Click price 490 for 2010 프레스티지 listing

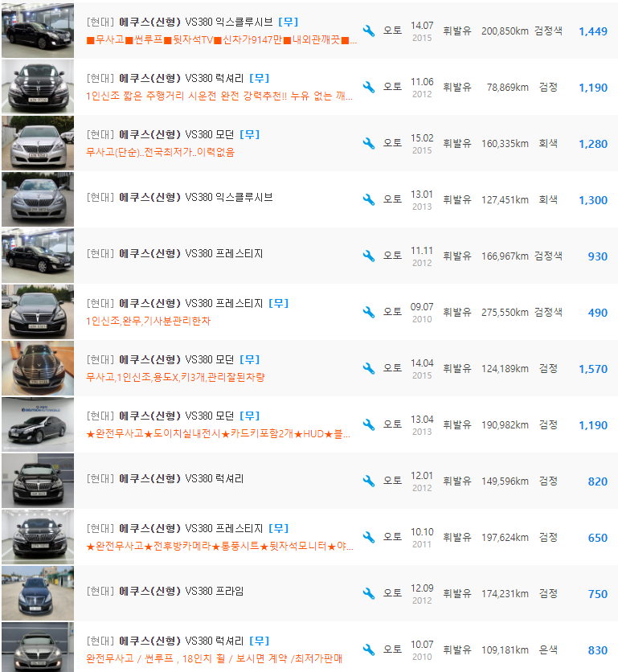(x=598, y=313)
